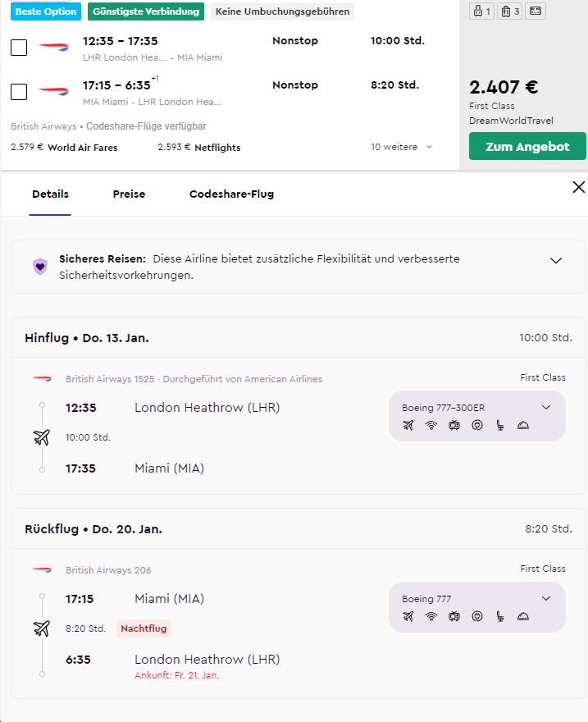Switch to the Codeshare-Flug tab
This screenshot has height=722, width=588.
coord(231,194)
